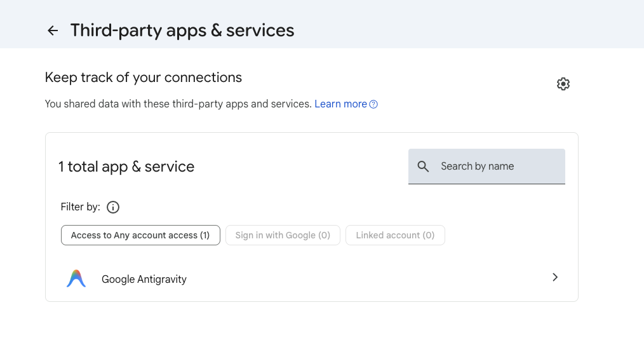Click the help icon beside Learn more
The width and height of the screenshot is (644, 354).
pyautogui.click(x=373, y=104)
